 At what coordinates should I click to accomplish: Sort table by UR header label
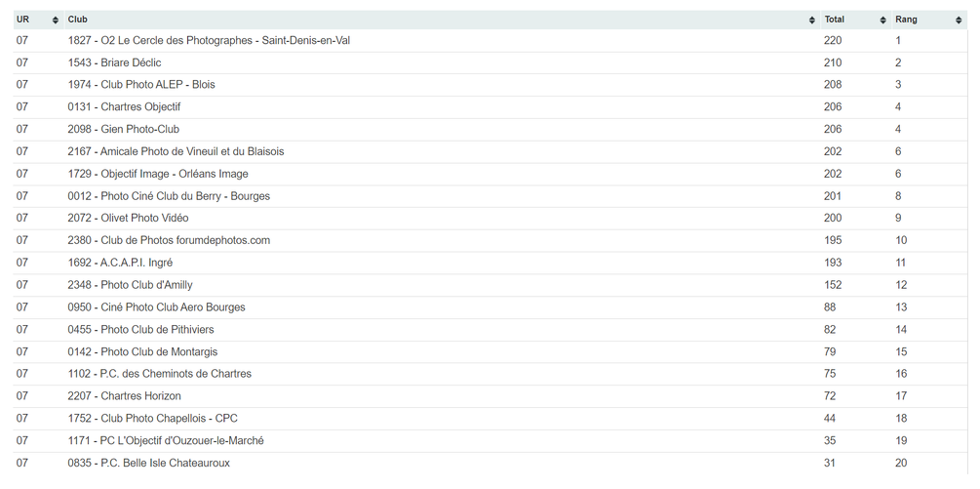(x=22, y=20)
